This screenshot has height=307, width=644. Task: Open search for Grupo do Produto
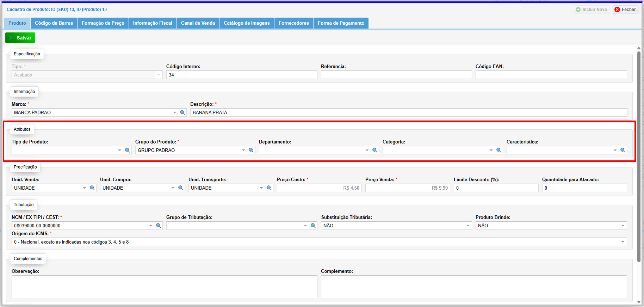[251, 150]
